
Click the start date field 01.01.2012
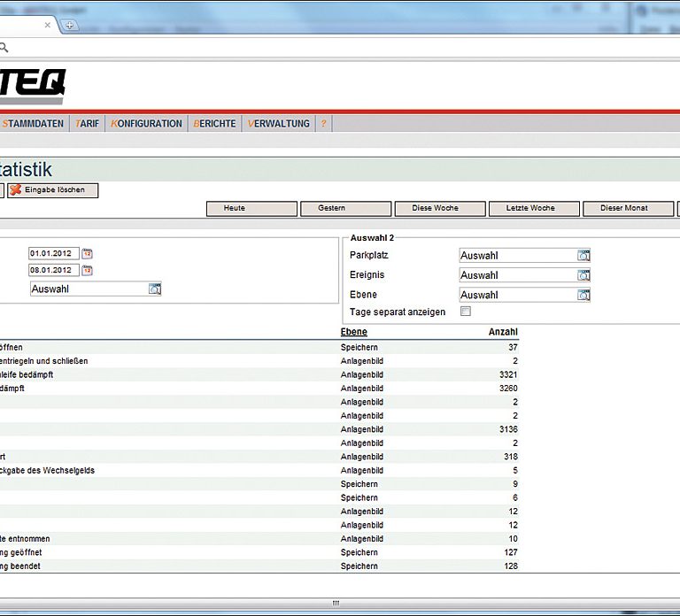pos(54,253)
